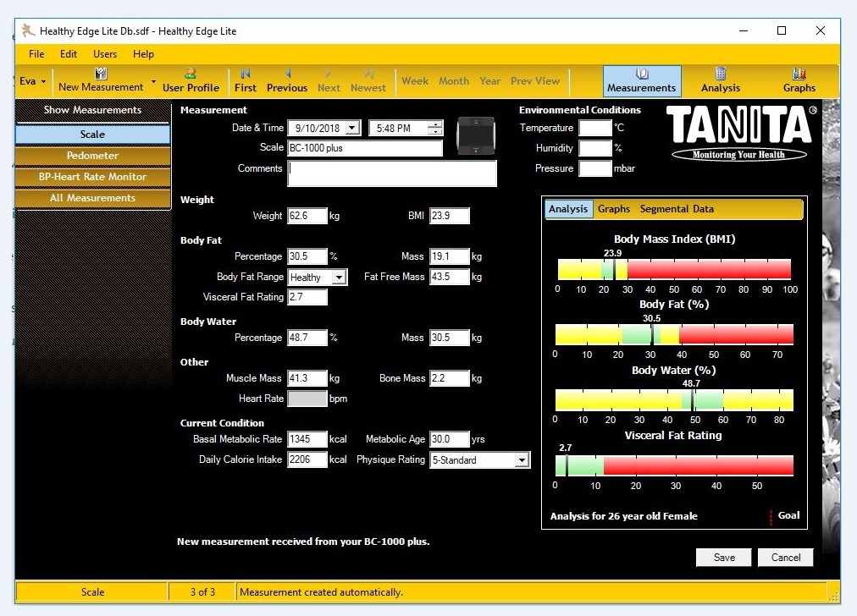The image size is (857, 616).
Task: Decrease time with the spinner down arrow
Action: [435, 132]
